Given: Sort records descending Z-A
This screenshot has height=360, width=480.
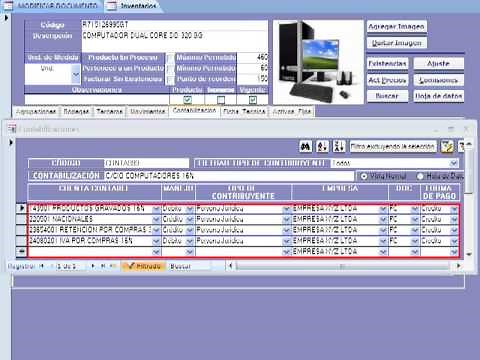Looking at the screenshot, I should (x=339, y=146).
